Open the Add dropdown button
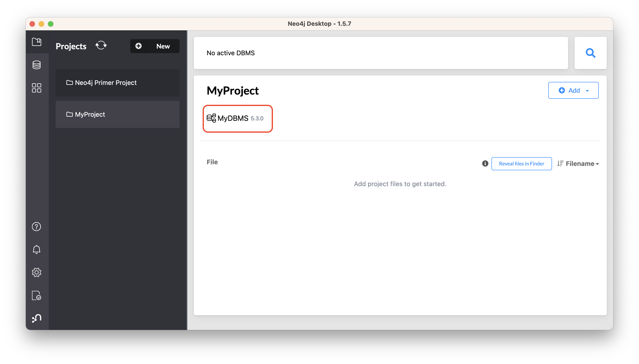Screen dimensions: 639x364 [x=573, y=90]
